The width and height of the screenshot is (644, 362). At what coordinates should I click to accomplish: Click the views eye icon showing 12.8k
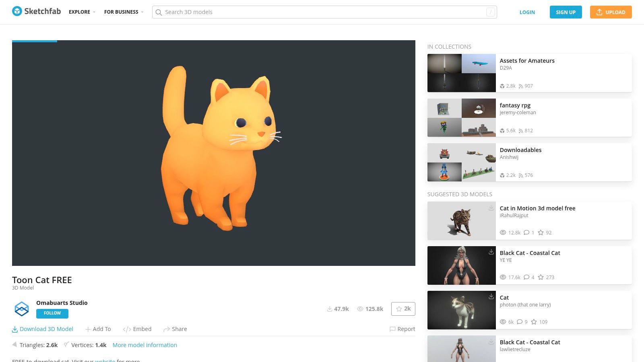coord(503,232)
